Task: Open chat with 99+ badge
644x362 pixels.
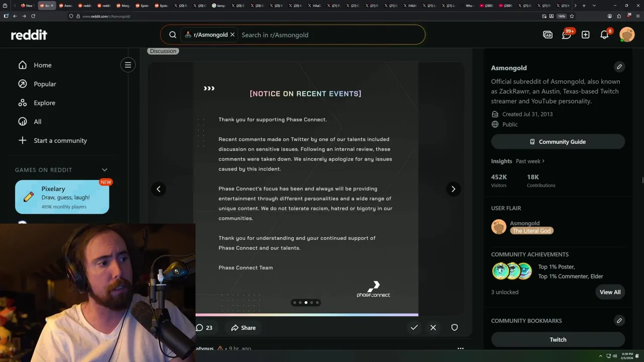Action: point(567,34)
